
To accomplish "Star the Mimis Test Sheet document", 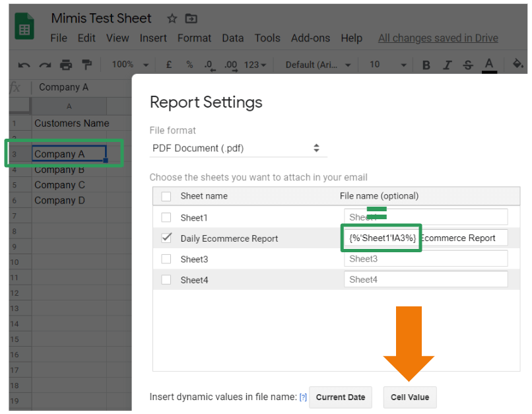I will pos(172,18).
